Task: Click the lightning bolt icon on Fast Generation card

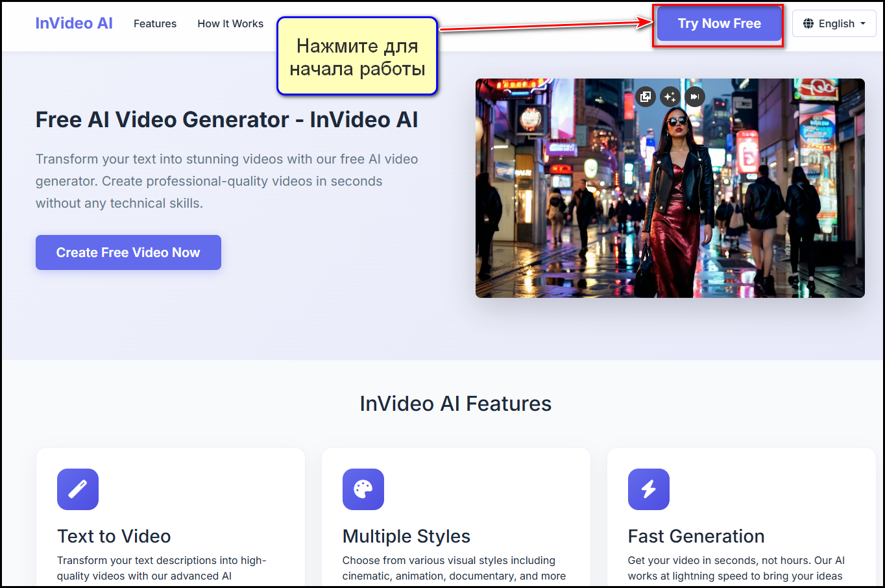Action: (648, 489)
